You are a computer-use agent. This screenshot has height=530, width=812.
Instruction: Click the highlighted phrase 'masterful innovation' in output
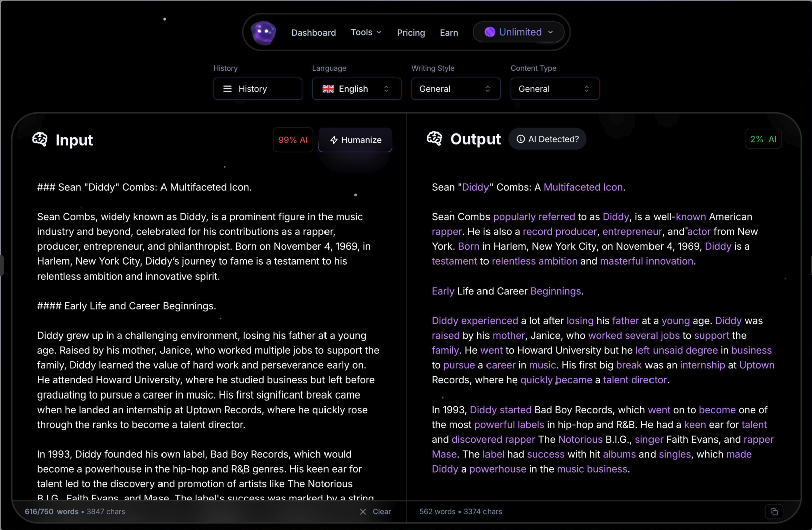[x=646, y=261]
